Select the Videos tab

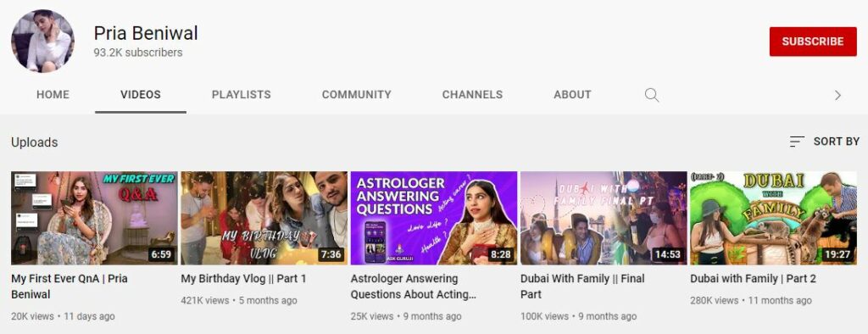(141, 95)
